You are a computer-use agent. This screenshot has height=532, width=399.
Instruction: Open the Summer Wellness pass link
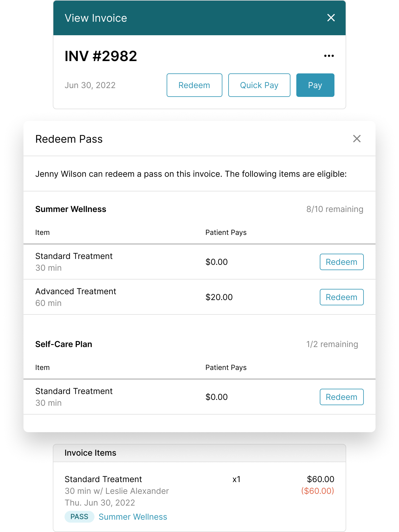(133, 517)
